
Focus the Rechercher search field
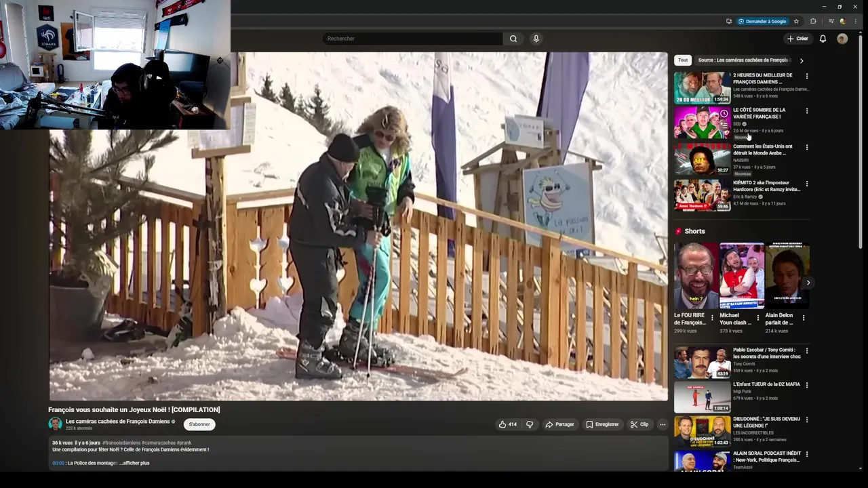412,39
